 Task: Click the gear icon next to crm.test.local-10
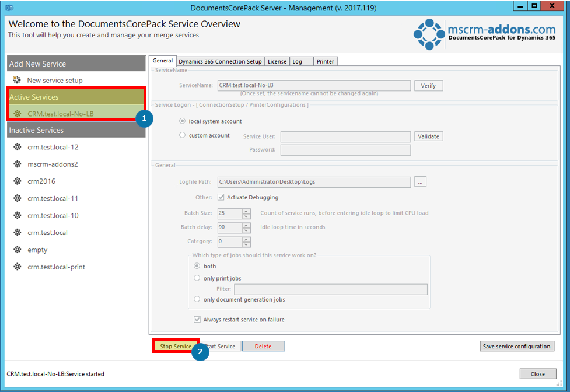pos(17,215)
